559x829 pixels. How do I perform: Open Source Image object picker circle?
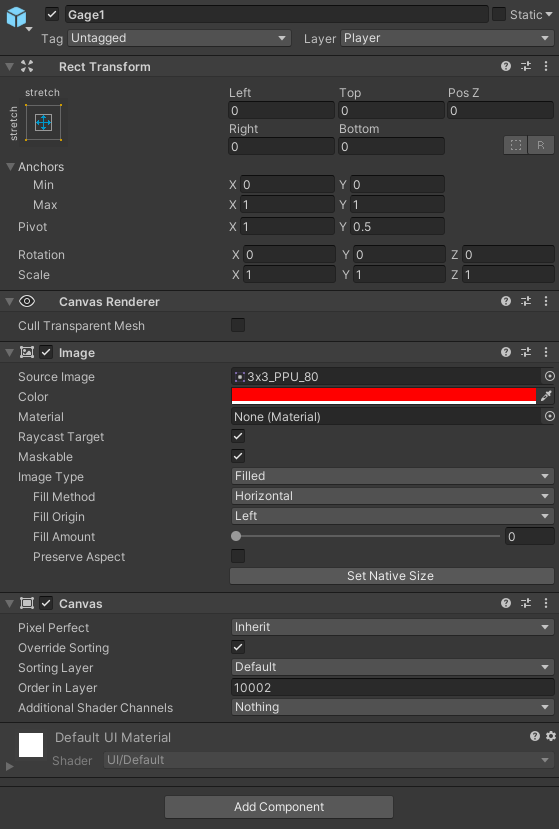(549, 376)
